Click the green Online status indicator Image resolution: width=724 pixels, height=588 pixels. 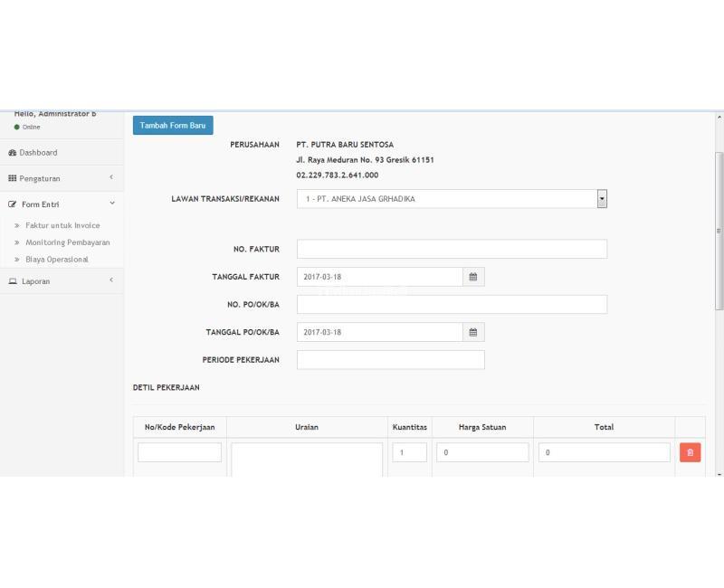coord(17,127)
